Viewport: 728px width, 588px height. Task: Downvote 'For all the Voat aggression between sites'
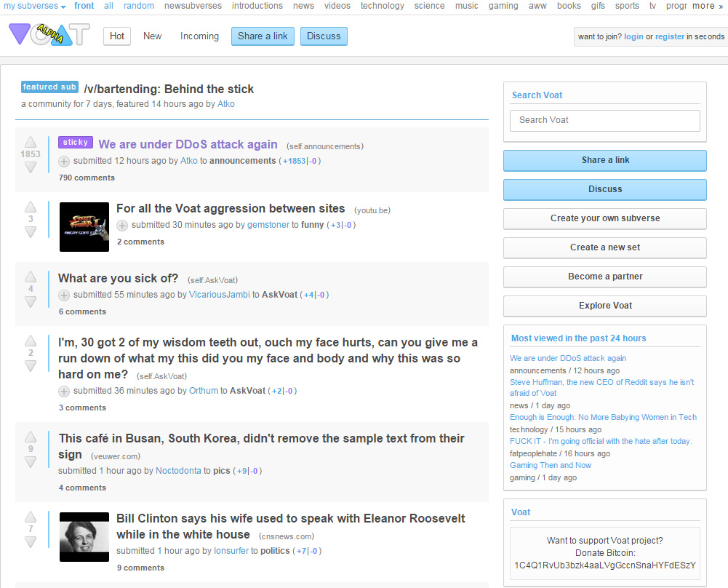tap(31, 231)
